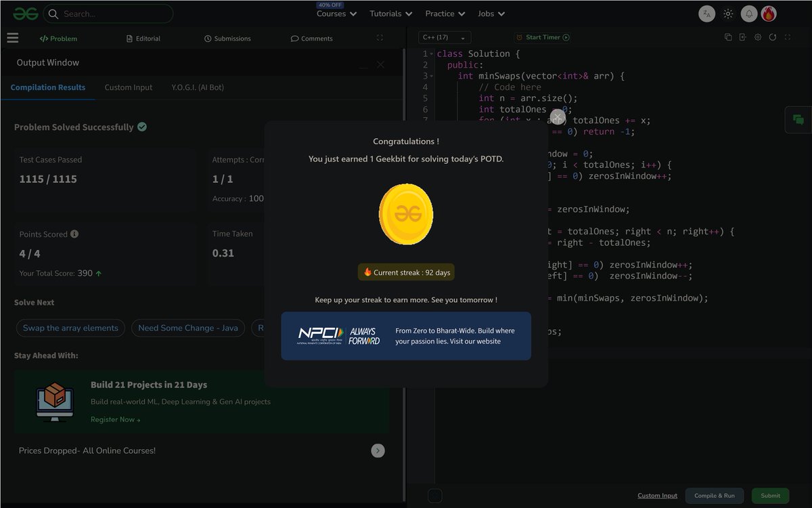Screen dimensions: 812x508
Task: Click the language translate icon
Action: tap(706, 14)
